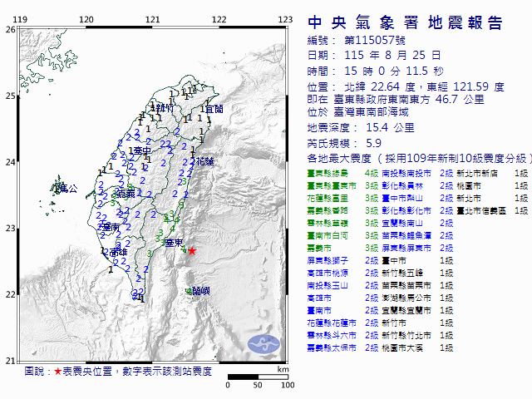Select the title 中央氣象署地震報告
Image resolution: width=532 pixels, height=399 pixels.
tap(405, 22)
